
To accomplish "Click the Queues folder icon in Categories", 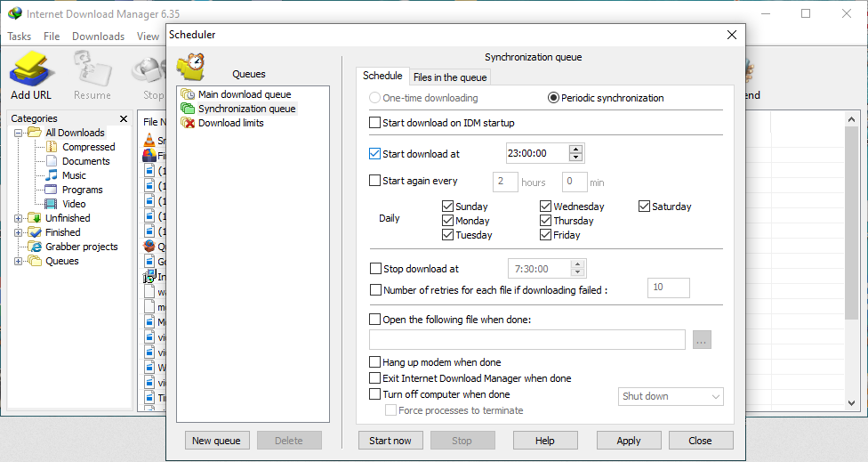I will point(35,261).
